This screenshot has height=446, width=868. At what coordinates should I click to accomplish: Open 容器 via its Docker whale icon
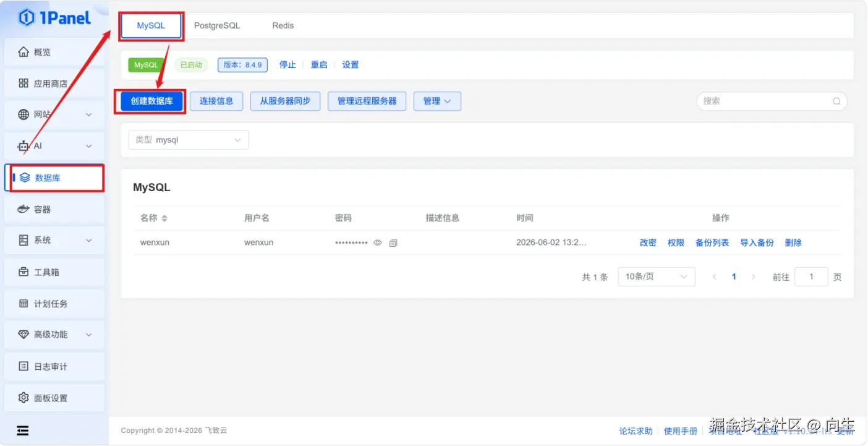click(x=23, y=209)
